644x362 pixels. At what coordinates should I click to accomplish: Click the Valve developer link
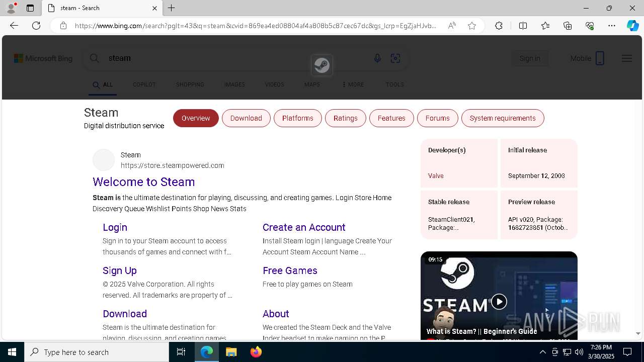(x=436, y=175)
